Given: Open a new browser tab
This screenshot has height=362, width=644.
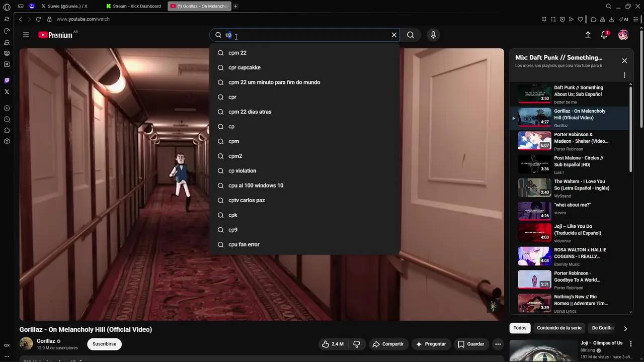Looking at the screenshot, I should tap(235, 6).
